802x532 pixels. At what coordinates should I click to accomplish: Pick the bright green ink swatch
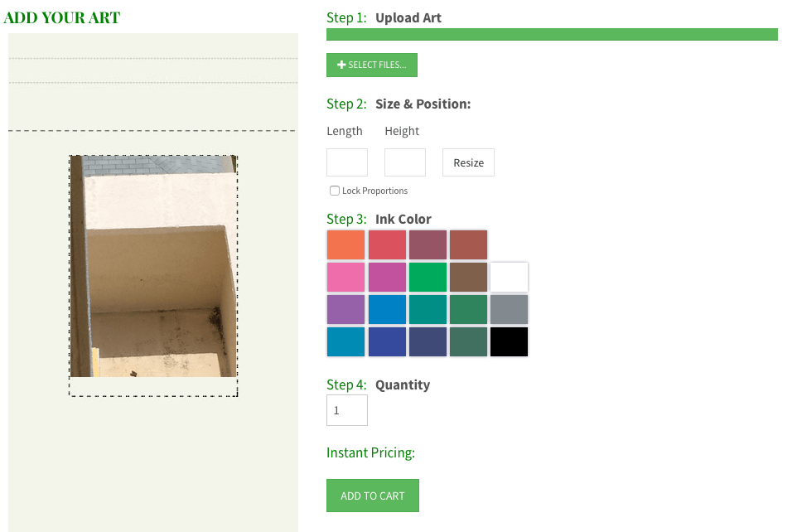coord(428,277)
